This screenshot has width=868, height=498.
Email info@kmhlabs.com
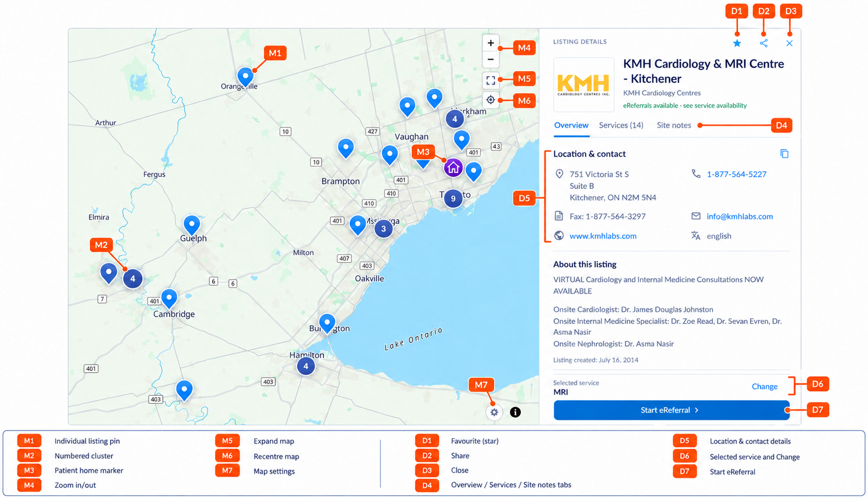(740, 216)
